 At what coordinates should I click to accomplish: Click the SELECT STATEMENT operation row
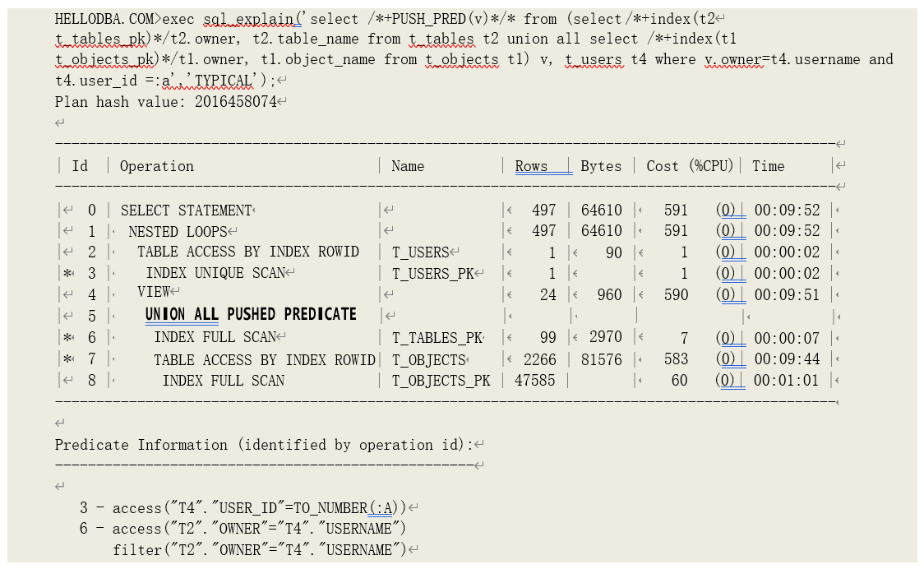[x=186, y=210]
